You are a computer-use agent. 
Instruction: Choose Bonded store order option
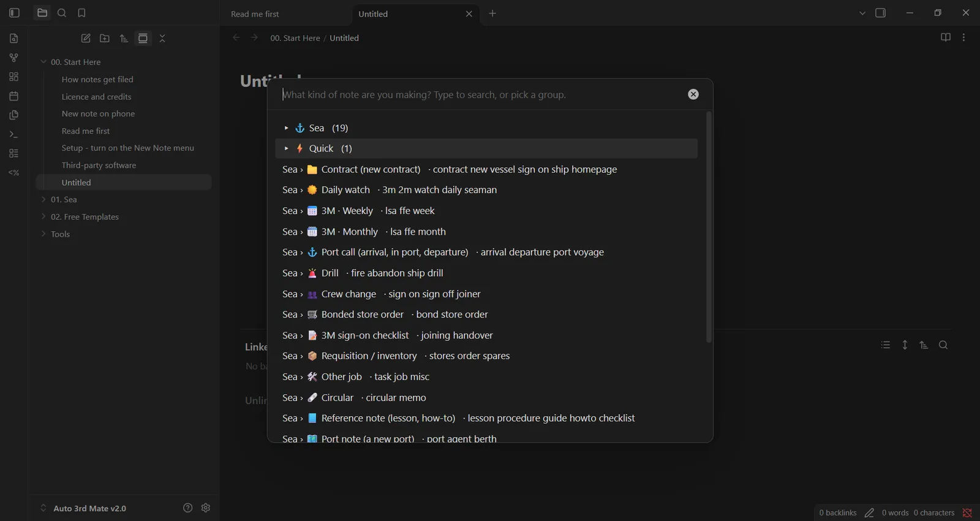click(x=486, y=314)
